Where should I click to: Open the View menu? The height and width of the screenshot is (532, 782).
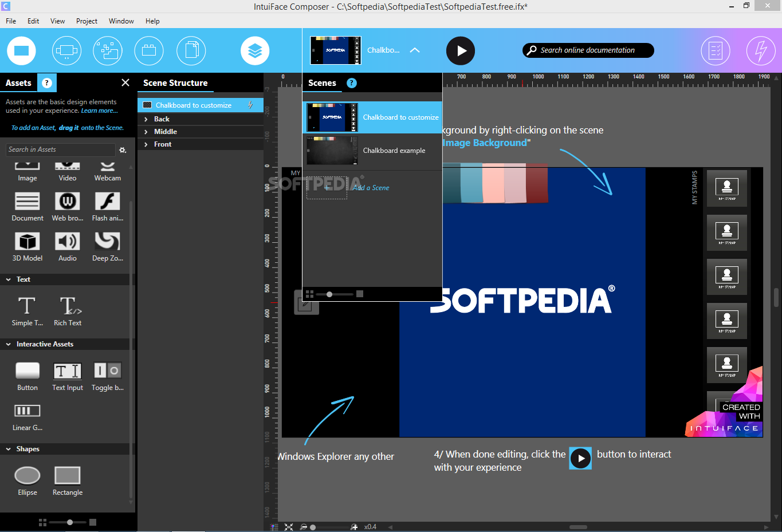tap(57, 21)
